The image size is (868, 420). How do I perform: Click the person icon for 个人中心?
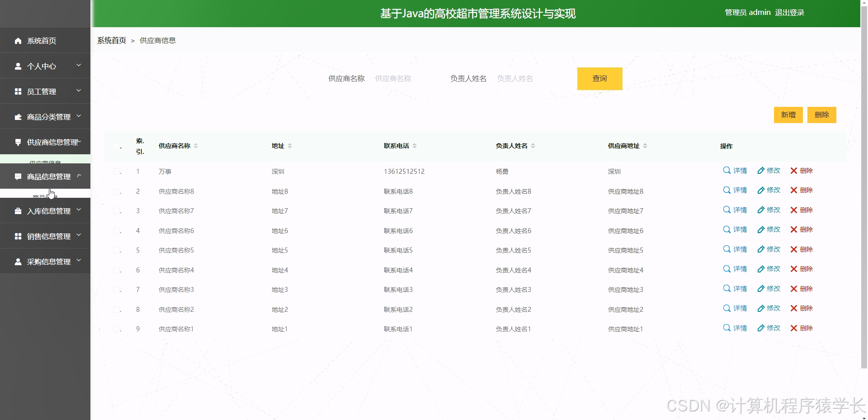(18, 66)
